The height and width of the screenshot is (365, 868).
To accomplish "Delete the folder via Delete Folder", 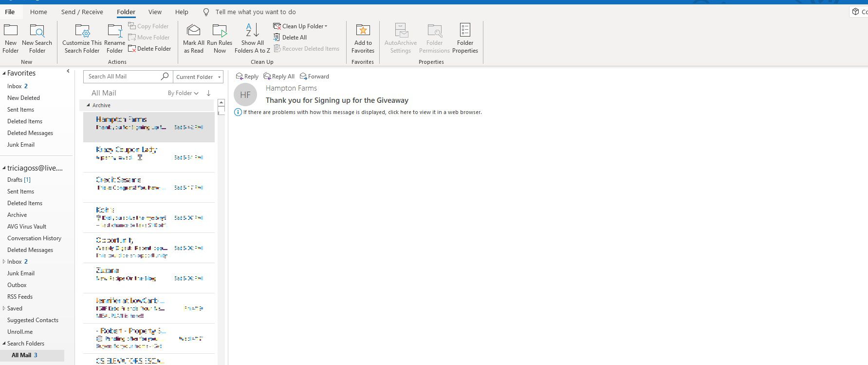I will pyautogui.click(x=149, y=49).
